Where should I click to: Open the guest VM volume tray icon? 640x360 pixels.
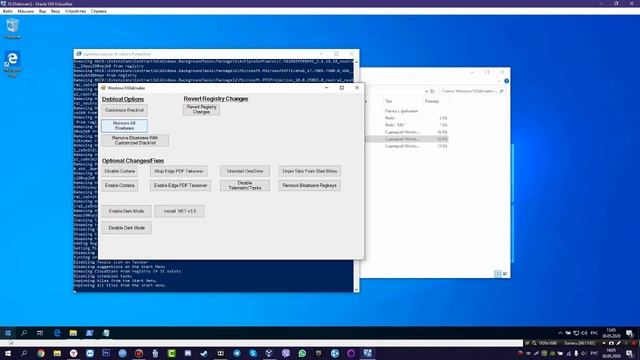point(584,333)
